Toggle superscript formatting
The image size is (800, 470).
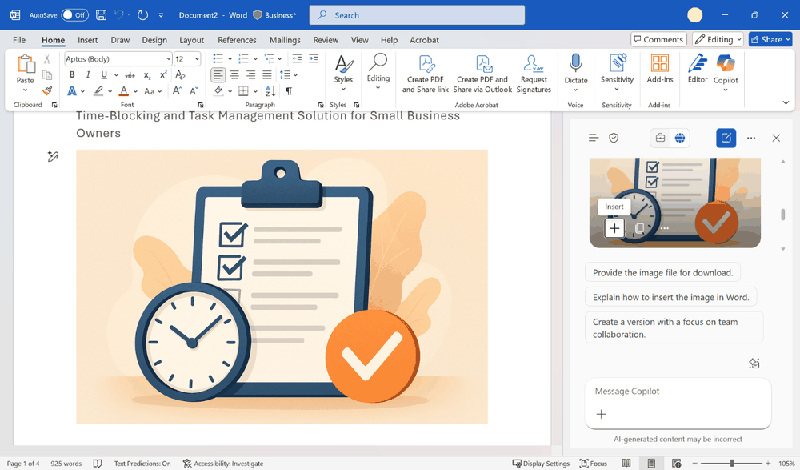(163, 76)
